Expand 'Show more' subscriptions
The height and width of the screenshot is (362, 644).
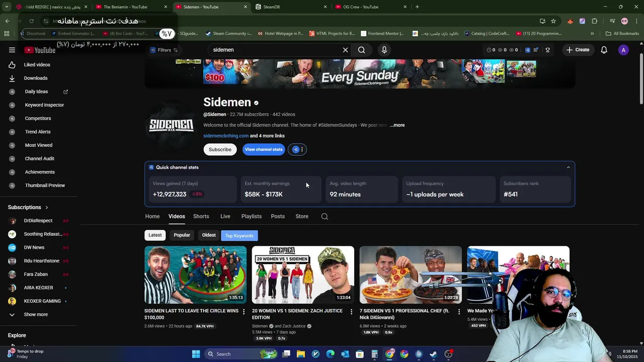pos(36,314)
